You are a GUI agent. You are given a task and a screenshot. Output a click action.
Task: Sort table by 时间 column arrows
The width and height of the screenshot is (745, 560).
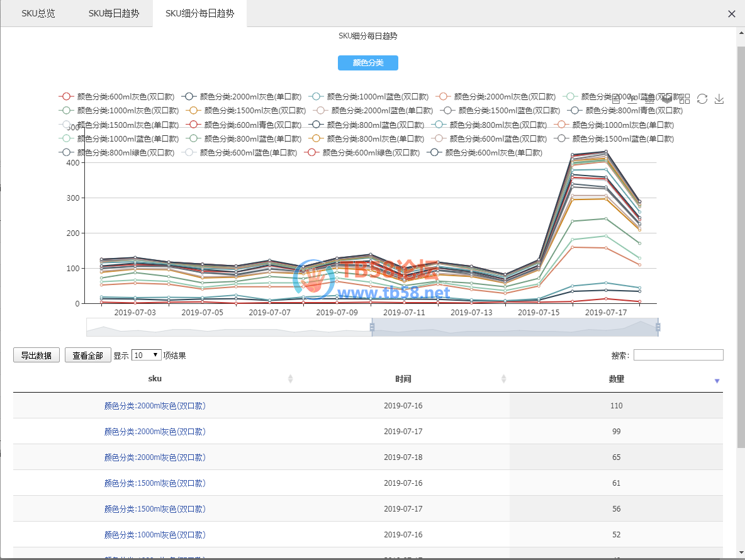click(503, 379)
